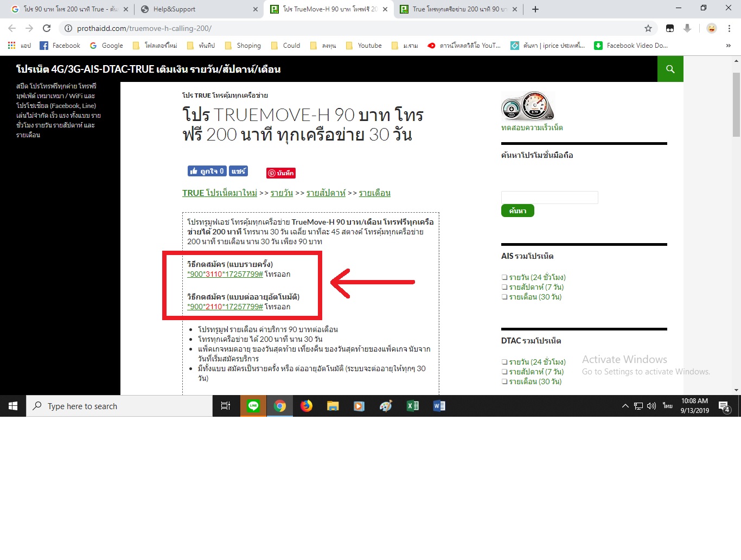Viewport: 741px width, 560px height.
Task: Open the network status tray icon
Action: [638, 406]
